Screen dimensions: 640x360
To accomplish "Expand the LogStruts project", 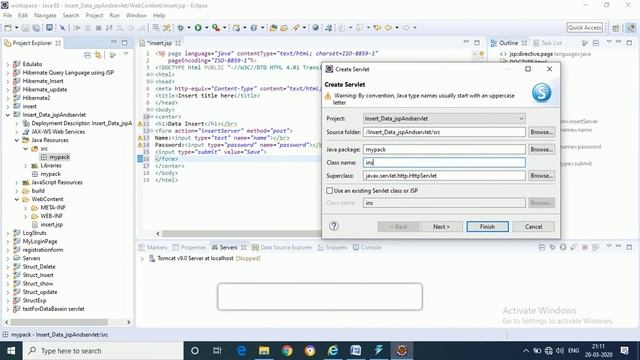I will tap(7, 233).
